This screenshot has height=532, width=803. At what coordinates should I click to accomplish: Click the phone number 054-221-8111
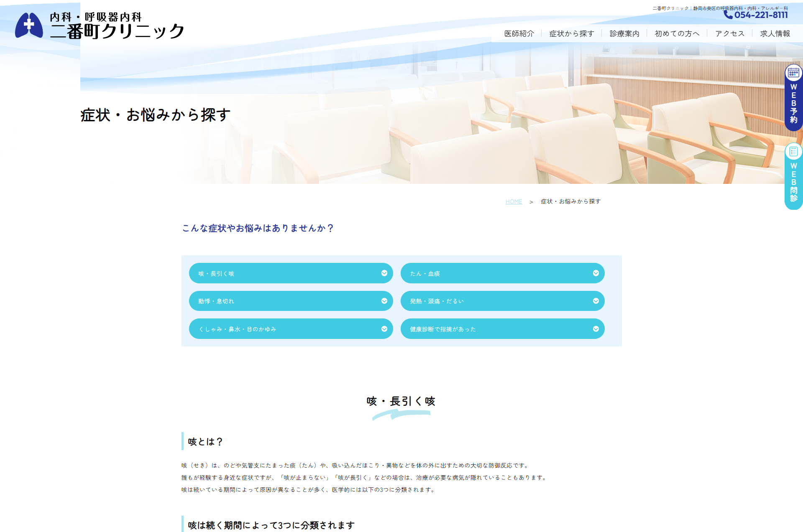761,15
